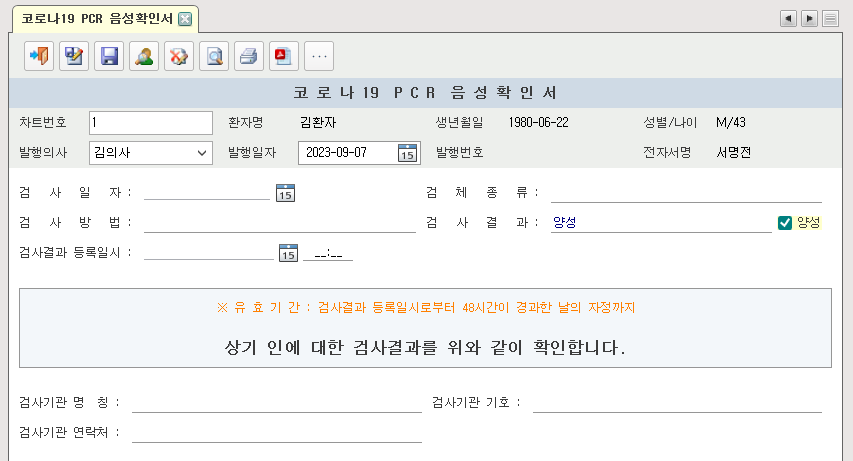Open calendar picker for 검사일자
This screenshot has width=853, height=461.
click(285, 193)
